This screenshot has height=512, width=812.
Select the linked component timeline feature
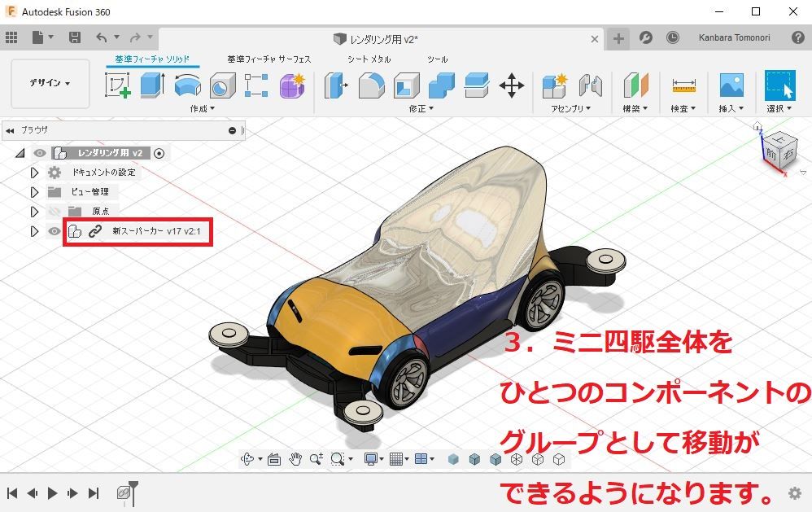(x=123, y=492)
